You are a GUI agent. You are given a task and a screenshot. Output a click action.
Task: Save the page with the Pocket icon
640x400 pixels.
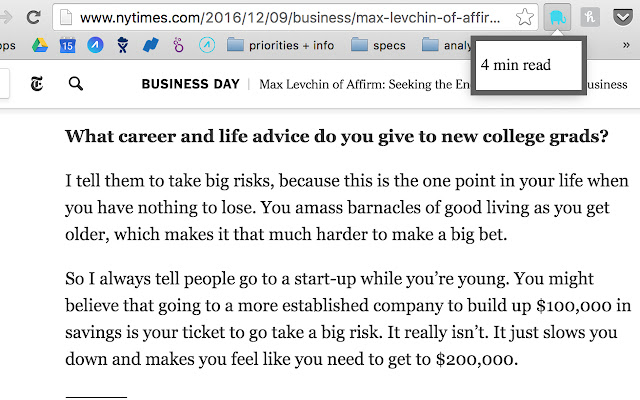pos(623,18)
